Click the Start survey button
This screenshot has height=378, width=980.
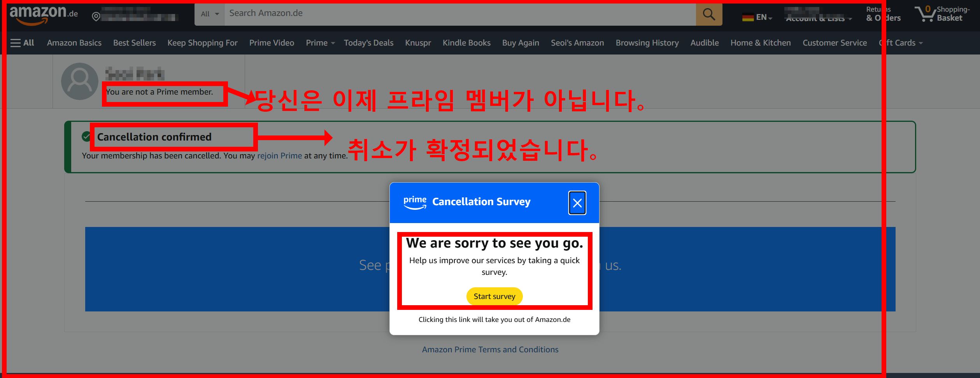[x=494, y=296]
